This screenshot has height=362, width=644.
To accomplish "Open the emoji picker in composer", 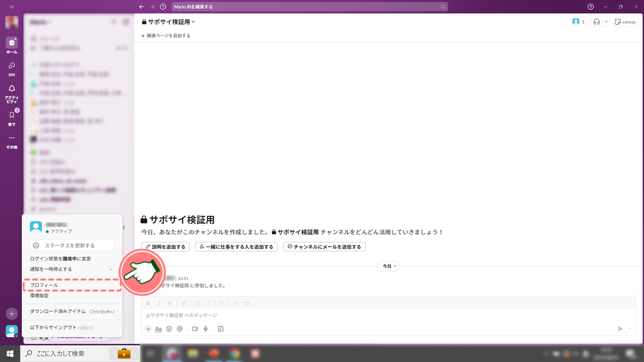I will (x=169, y=329).
